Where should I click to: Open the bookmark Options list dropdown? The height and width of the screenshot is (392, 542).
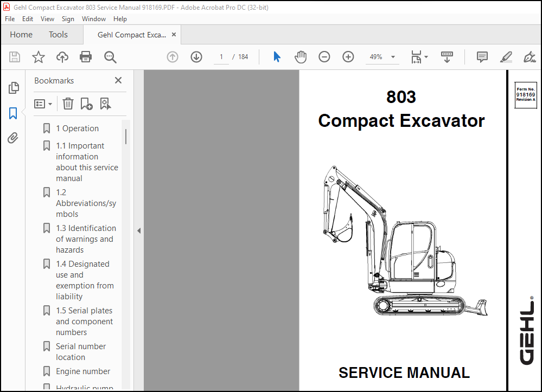(43, 104)
